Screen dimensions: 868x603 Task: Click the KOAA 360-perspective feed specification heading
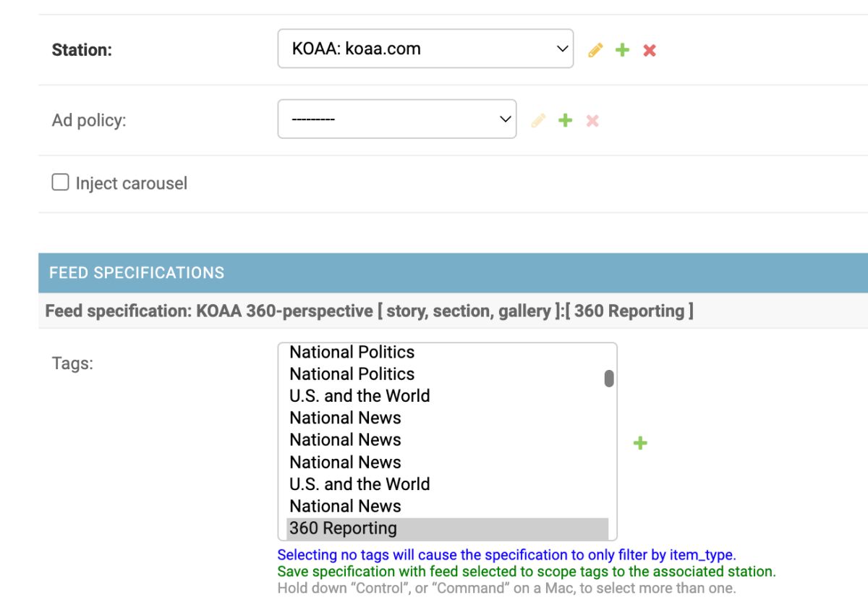(369, 311)
